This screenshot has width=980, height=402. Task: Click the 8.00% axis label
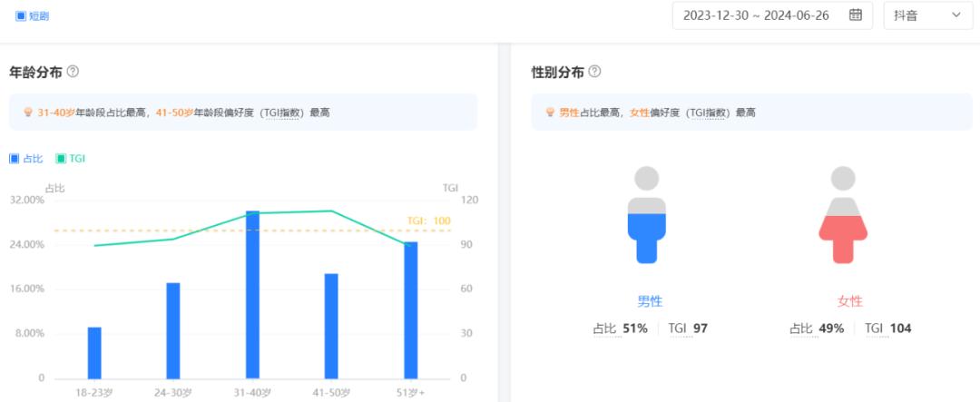tap(30, 333)
